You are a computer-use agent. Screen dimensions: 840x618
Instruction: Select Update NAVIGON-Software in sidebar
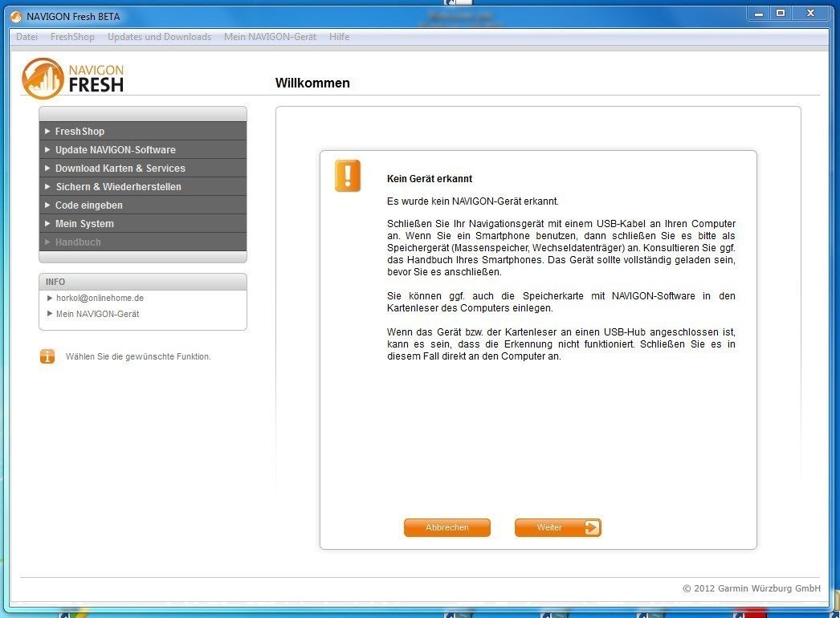(x=143, y=150)
